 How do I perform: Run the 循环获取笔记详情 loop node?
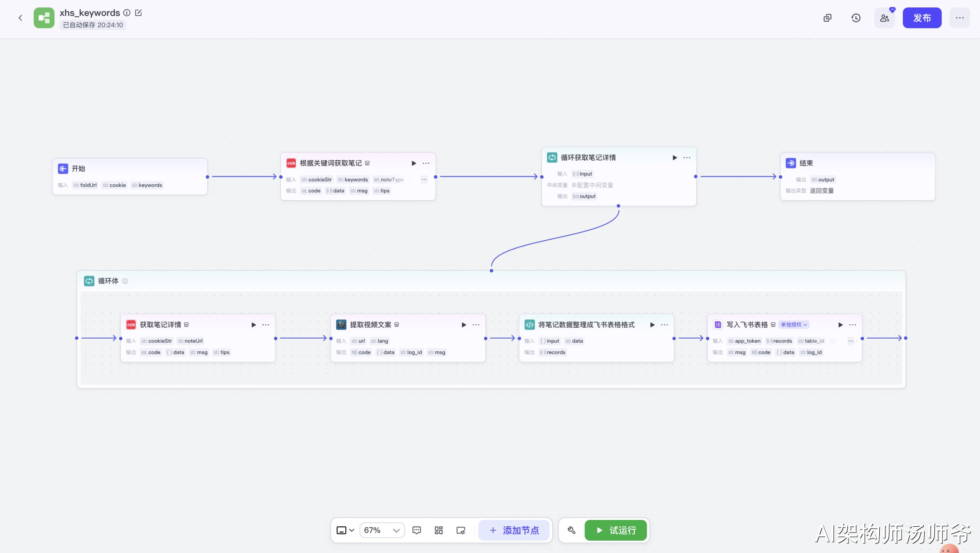pyautogui.click(x=675, y=158)
